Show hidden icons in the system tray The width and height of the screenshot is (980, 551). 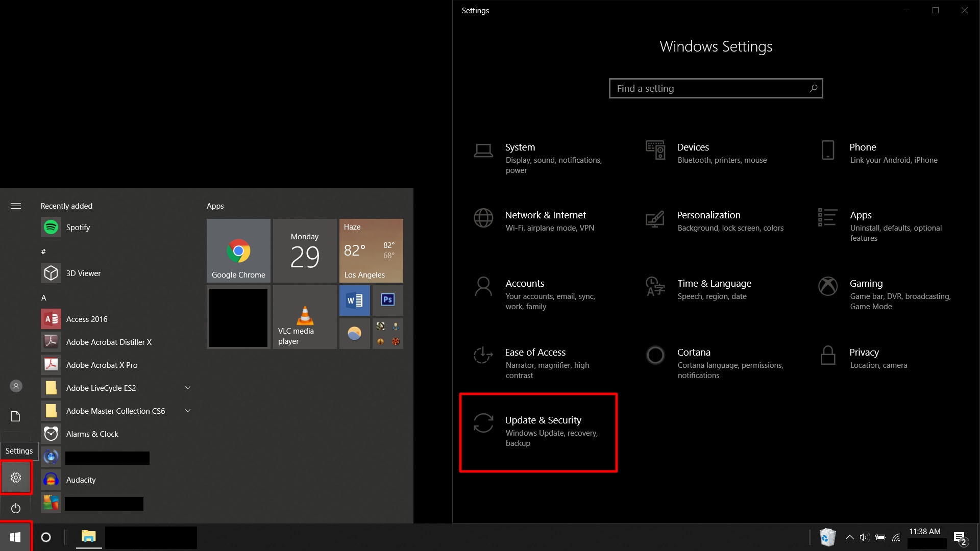pyautogui.click(x=850, y=537)
